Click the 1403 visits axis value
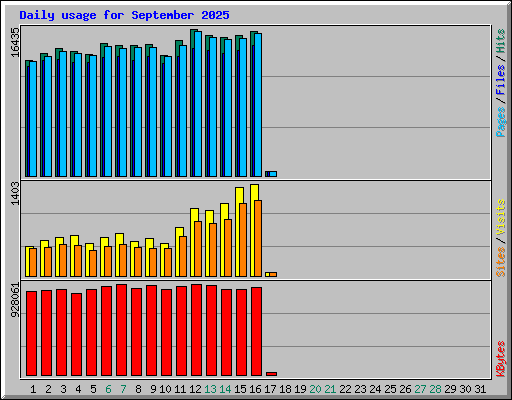The width and height of the screenshot is (512, 400). 15,193
